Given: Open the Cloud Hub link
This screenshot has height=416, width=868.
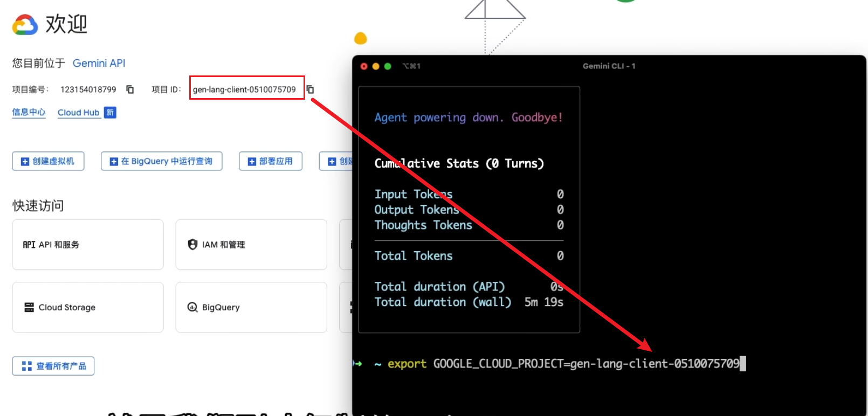Looking at the screenshot, I should click(x=79, y=113).
